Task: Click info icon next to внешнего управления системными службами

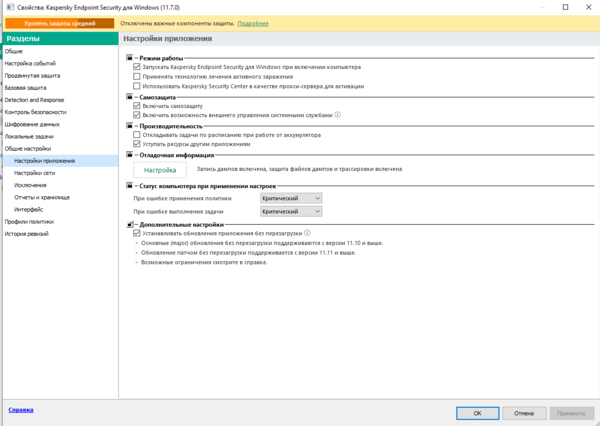Action: click(338, 115)
